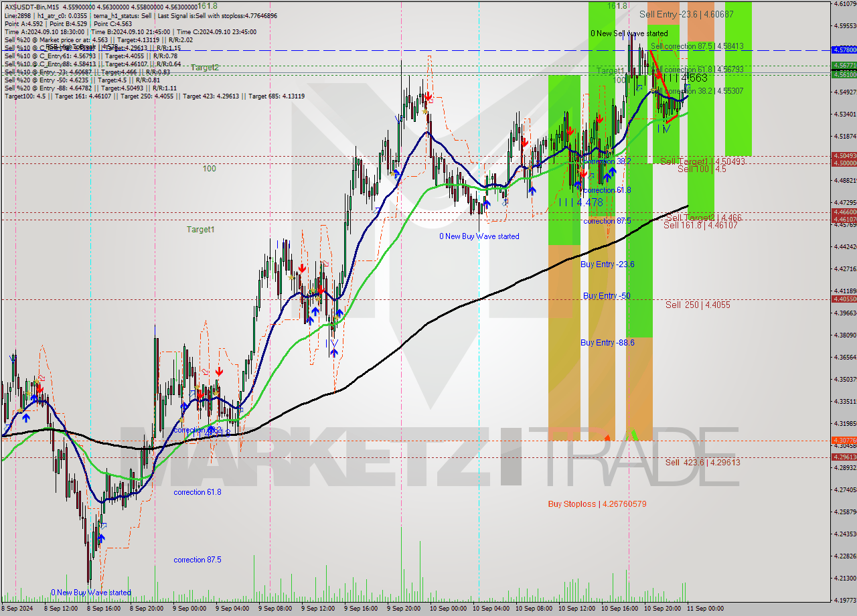The image size is (857, 616).
Task: Click the orange 4.30776 price tag
Action: tap(843, 440)
